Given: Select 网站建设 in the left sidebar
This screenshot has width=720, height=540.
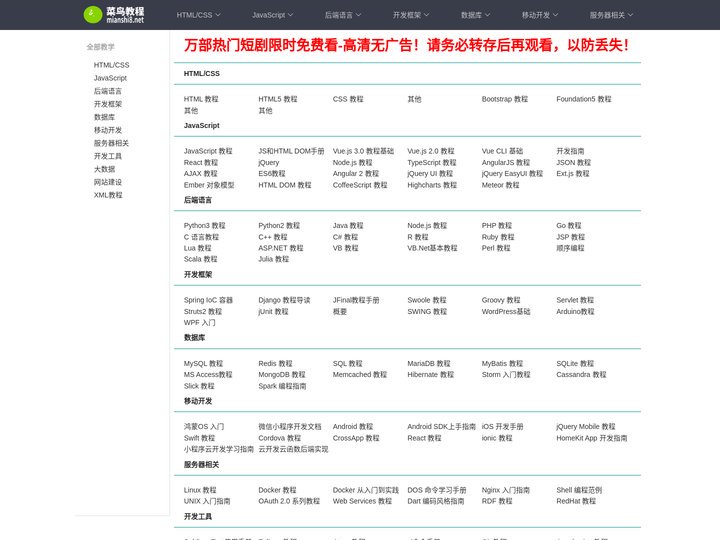Looking at the screenshot, I should (108, 182).
